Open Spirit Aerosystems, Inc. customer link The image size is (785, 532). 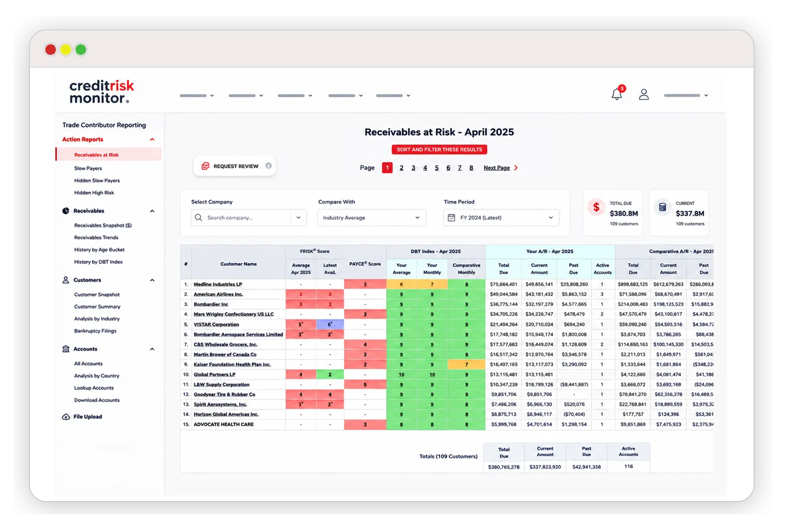220,405
